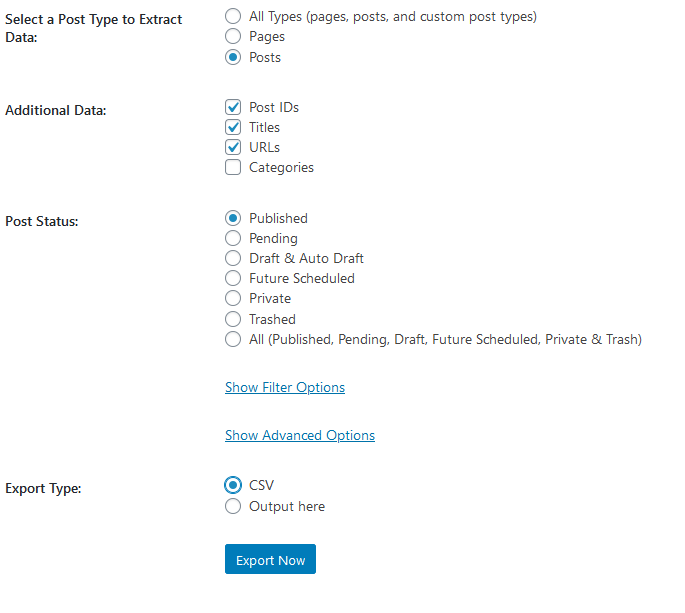Expand Show Filter Options
The image size is (685, 613).
tap(285, 387)
